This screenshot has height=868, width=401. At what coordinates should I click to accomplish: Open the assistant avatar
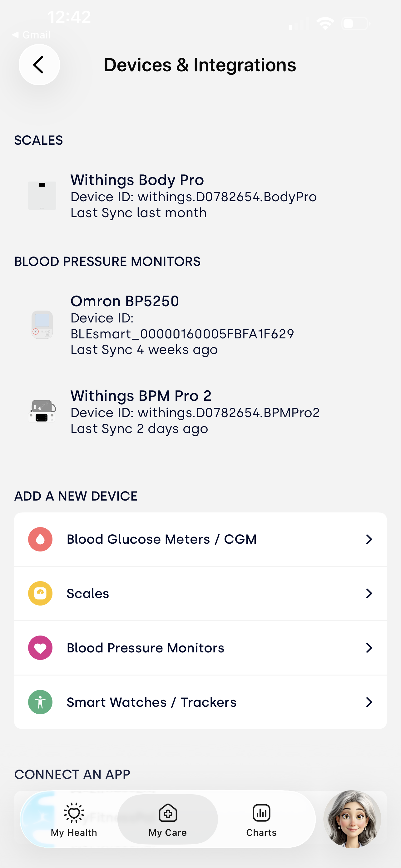pos(352,819)
